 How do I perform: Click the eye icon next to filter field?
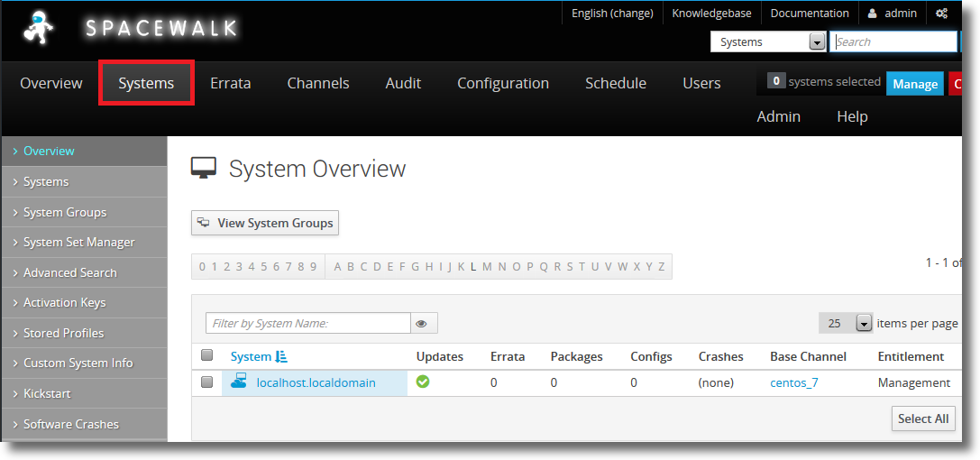[x=422, y=323]
